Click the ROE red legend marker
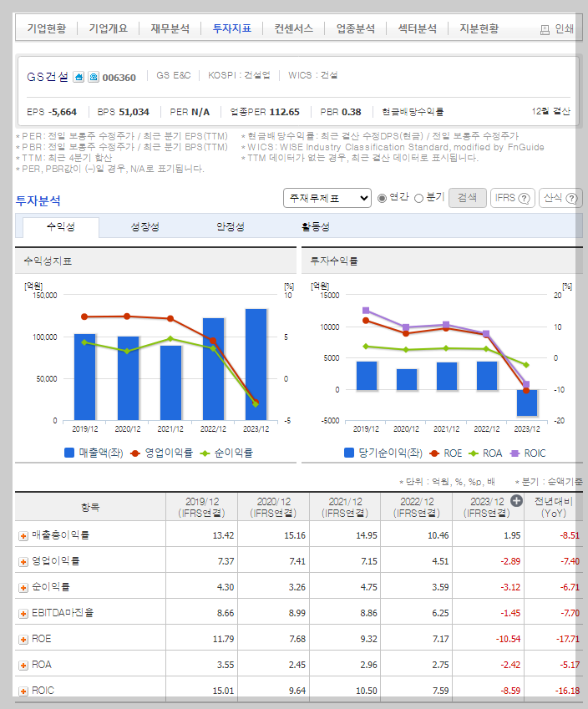Image resolution: width=588 pixels, height=709 pixels. tap(434, 453)
